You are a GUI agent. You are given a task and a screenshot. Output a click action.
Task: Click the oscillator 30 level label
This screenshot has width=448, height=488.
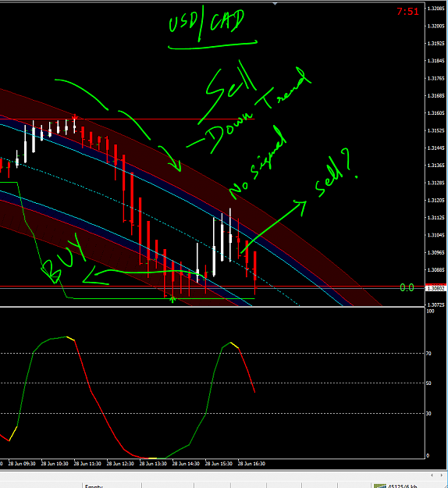click(x=428, y=413)
